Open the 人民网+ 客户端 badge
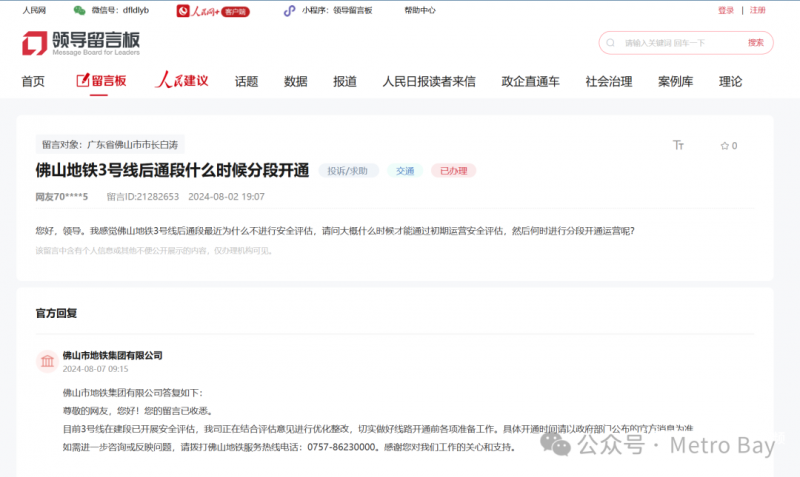This screenshot has height=477, width=800. click(213, 11)
